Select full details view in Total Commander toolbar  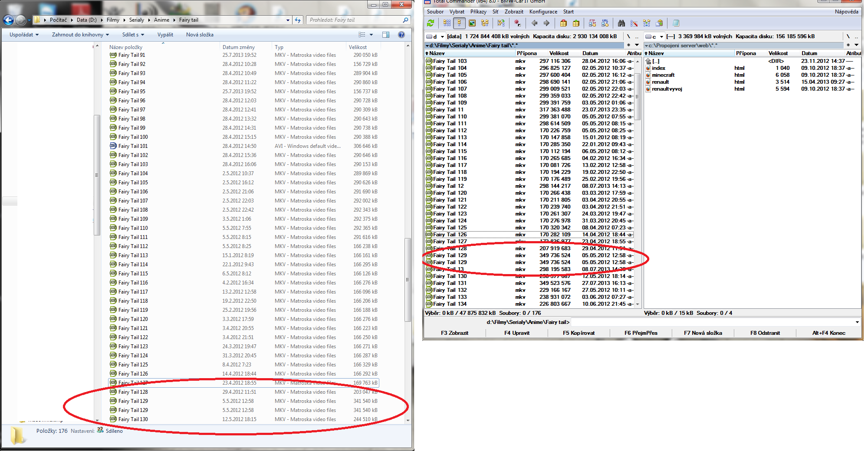459,23
